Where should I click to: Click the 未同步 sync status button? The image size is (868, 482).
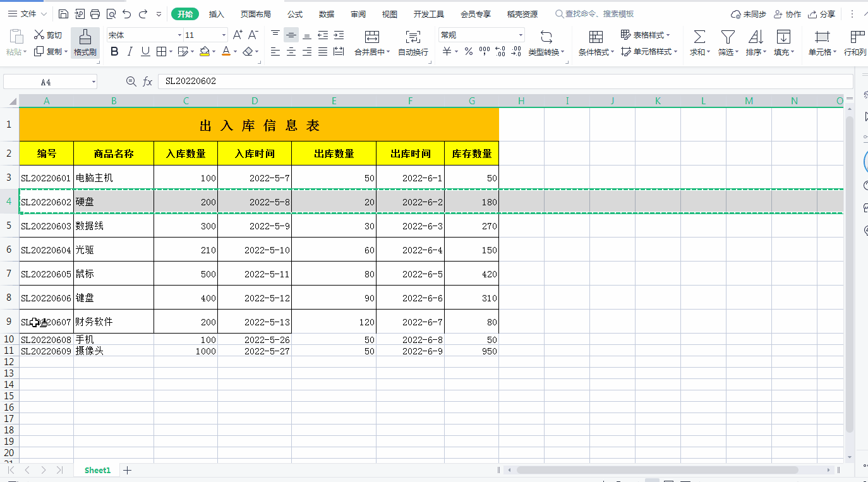(x=749, y=14)
